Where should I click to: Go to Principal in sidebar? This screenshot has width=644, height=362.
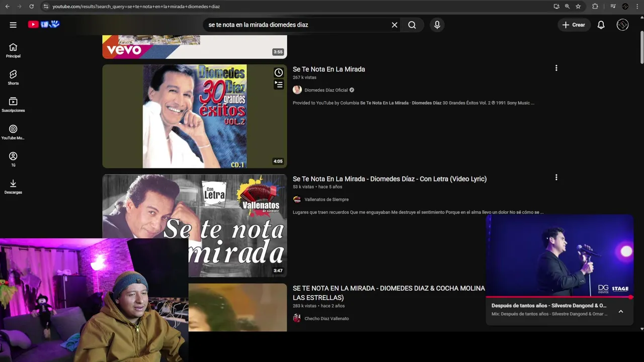(13, 51)
